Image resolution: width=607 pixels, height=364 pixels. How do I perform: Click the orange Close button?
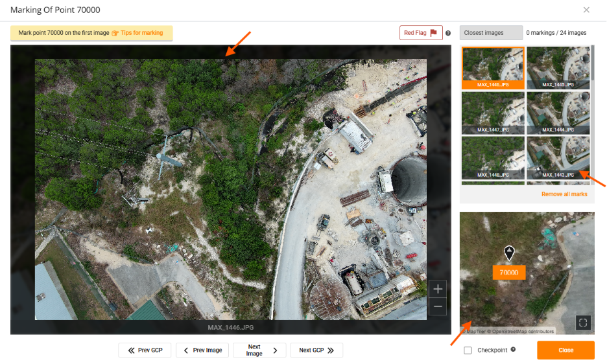click(x=565, y=350)
